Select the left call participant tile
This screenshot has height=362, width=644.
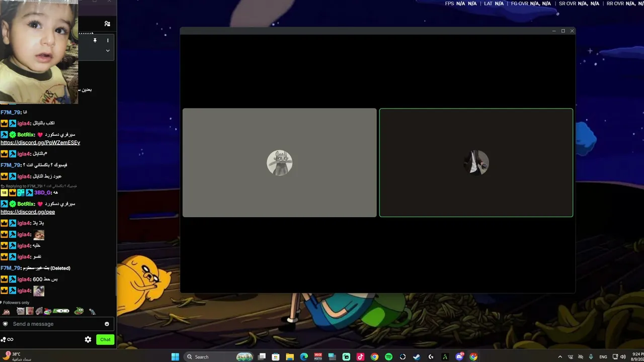[279, 163]
